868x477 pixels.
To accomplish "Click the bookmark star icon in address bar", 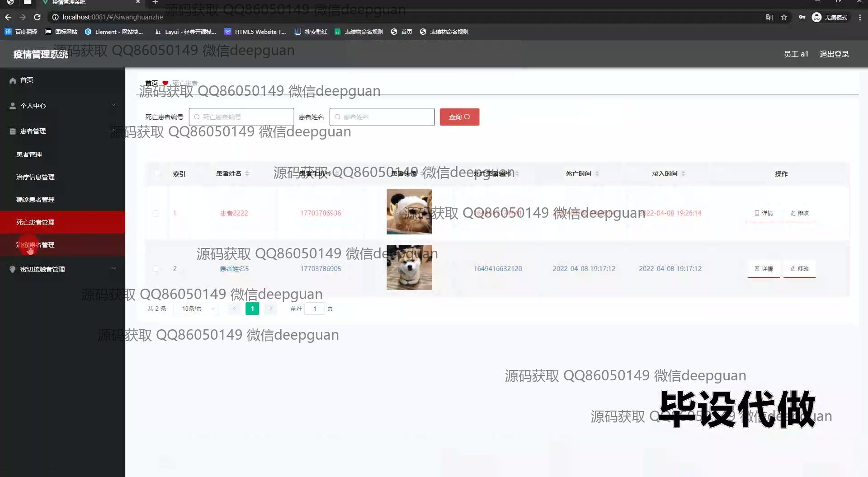I will [784, 17].
